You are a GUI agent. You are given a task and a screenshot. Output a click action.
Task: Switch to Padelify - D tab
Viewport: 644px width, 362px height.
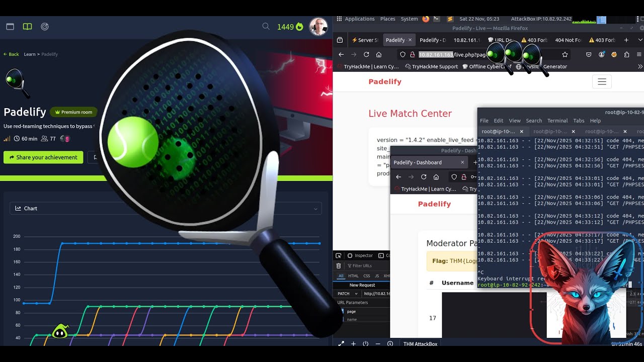point(433,40)
